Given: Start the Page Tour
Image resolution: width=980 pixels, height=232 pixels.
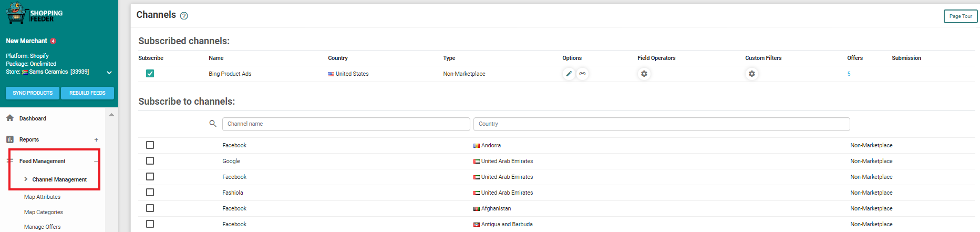Looking at the screenshot, I should (961, 16).
